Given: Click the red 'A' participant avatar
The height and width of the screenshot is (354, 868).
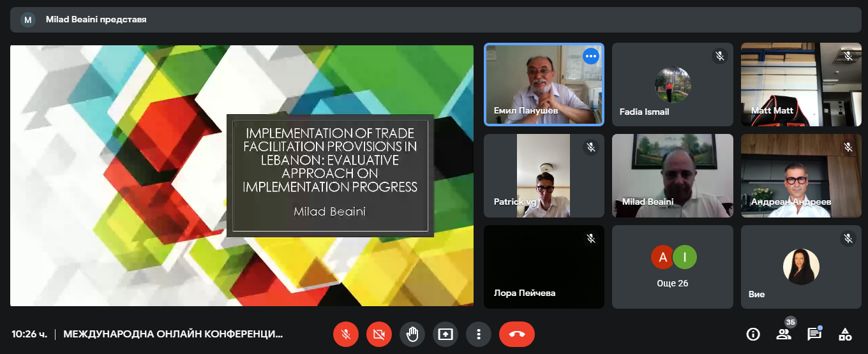Looking at the screenshot, I should [x=662, y=257].
